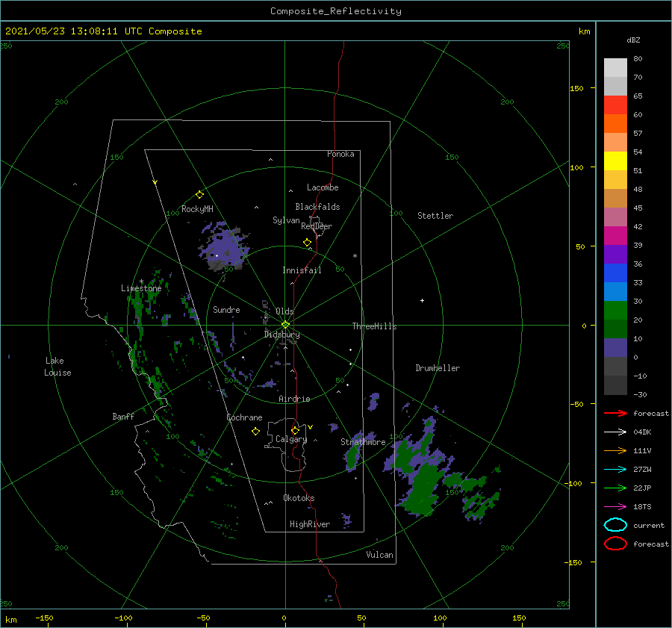The height and width of the screenshot is (628, 672).
Task: Click the white 04DK arrow legend icon
Action: point(615,432)
